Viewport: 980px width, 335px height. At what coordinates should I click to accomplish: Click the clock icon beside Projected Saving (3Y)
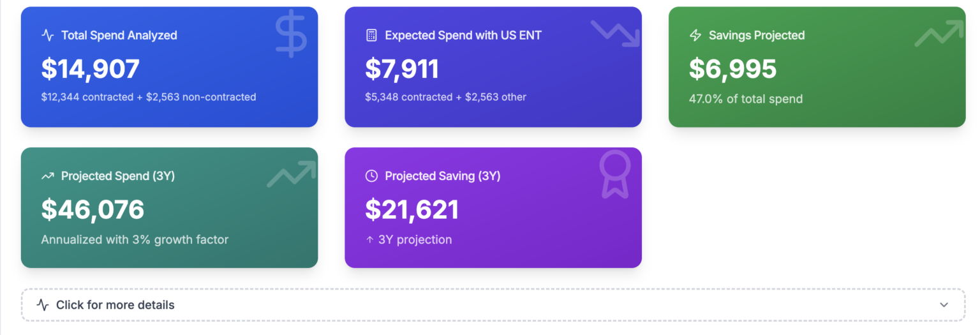coord(371,176)
